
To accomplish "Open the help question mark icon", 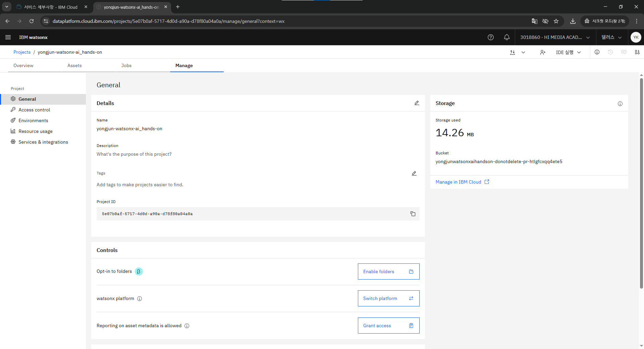I will [x=491, y=37].
